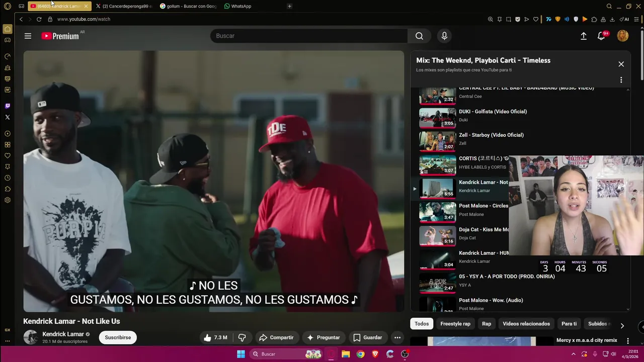Open browser downloads icon
This screenshot has width=644, height=362.
pyautogui.click(x=612, y=19)
